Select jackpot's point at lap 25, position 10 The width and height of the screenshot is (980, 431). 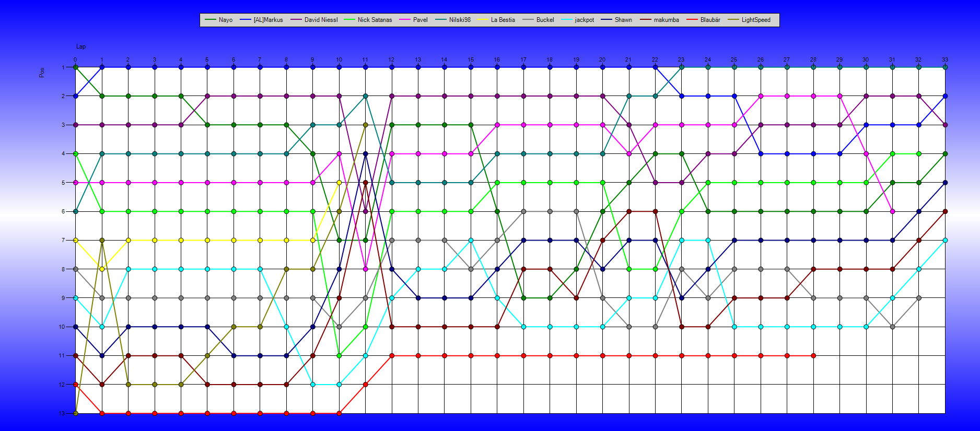[x=734, y=327]
